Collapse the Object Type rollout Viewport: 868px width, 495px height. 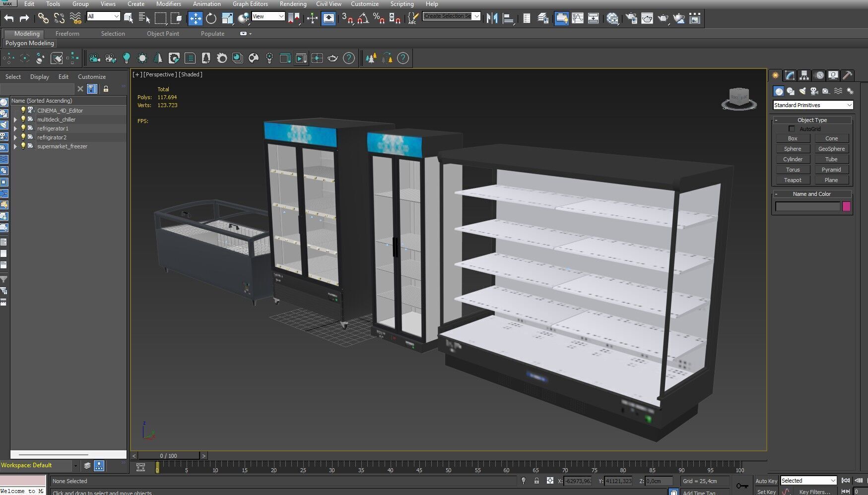click(x=812, y=120)
